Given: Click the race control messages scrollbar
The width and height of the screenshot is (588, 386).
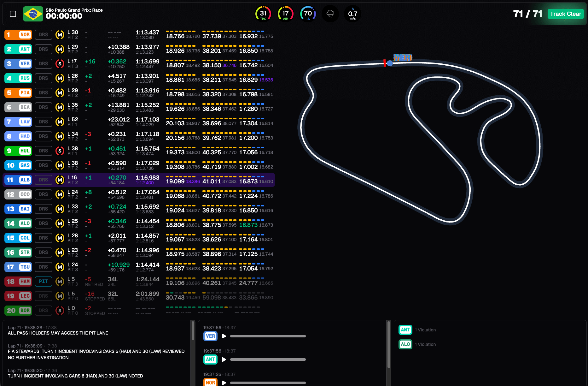Looking at the screenshot, I should (x=193, y=331).
